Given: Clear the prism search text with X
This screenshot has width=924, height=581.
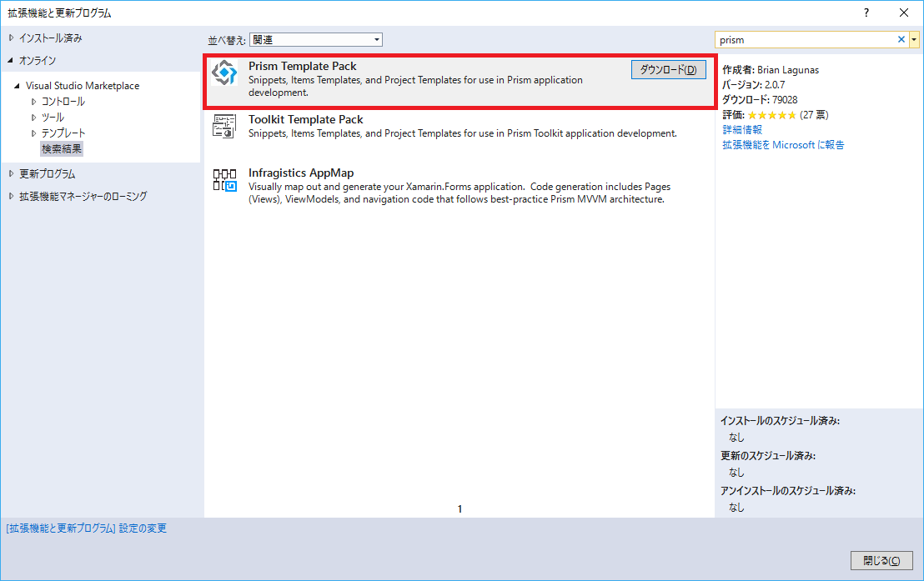Looking at the screenshot, I should tap(901, 39).
